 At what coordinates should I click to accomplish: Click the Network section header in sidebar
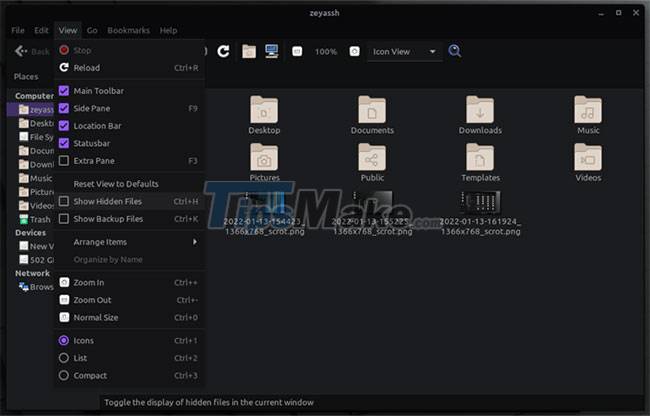point(32,273)
